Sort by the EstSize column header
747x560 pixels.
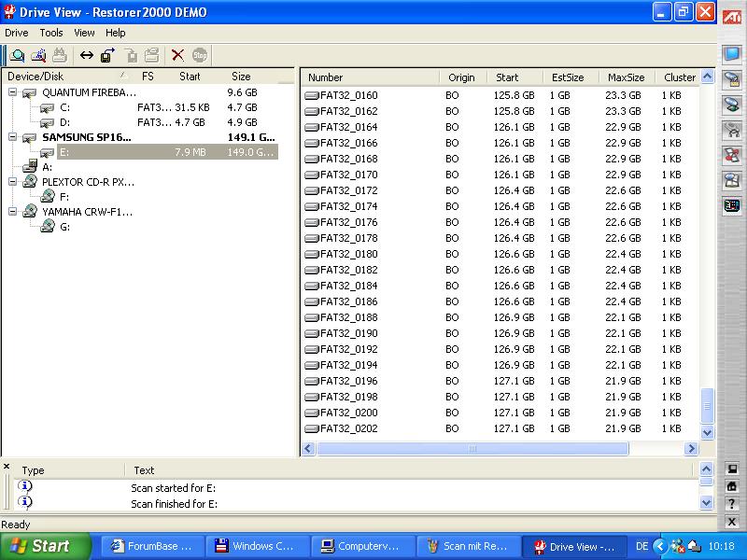pyautogui.click(x=571, y=77)
